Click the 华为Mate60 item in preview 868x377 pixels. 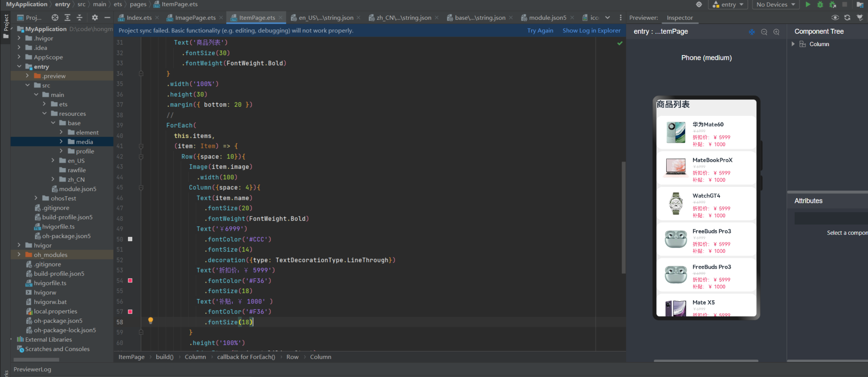click(706, 133)
